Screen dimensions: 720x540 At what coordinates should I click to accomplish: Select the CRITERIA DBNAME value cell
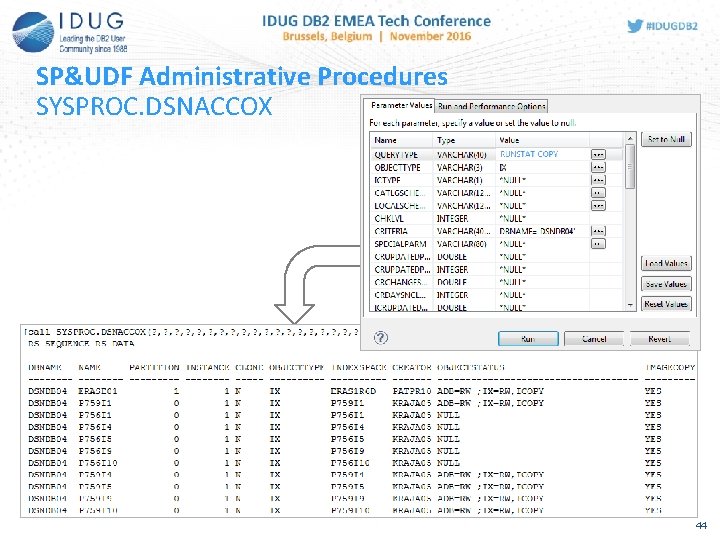click(x=542, y=231)
